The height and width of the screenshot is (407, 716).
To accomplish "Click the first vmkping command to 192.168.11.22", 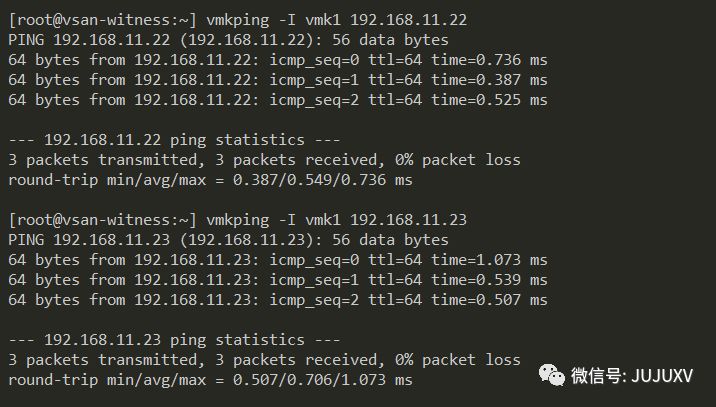I will tap(337, 20).
